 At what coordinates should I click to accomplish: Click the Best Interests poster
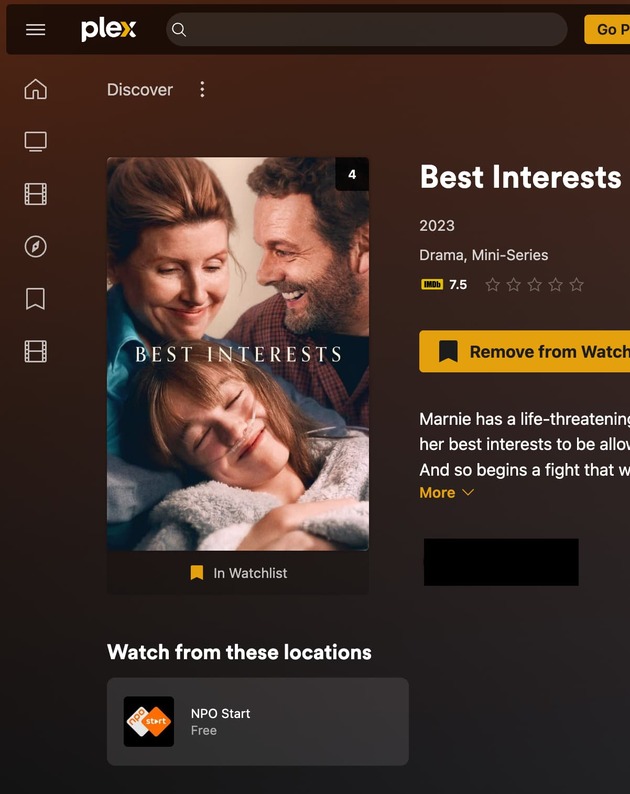coord(238,354)
